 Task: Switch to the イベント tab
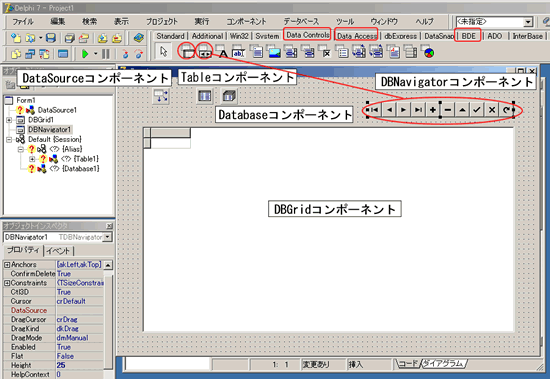coord(58,251)
